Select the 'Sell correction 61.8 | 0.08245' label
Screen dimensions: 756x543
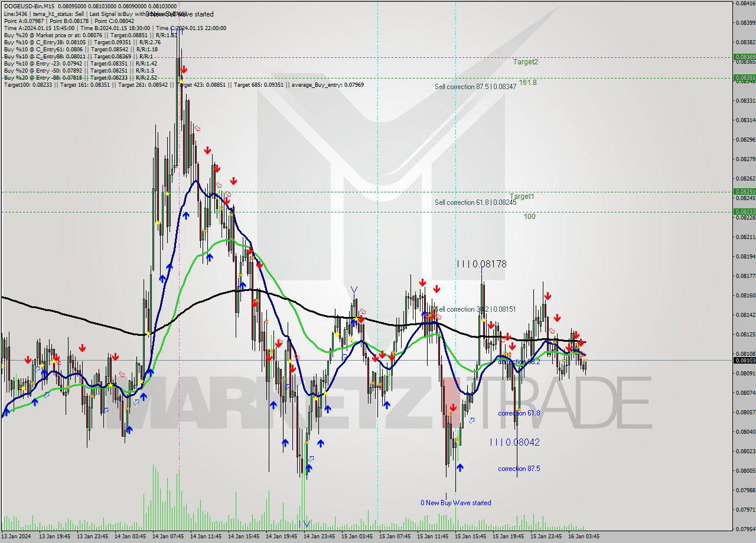[475, 202]
